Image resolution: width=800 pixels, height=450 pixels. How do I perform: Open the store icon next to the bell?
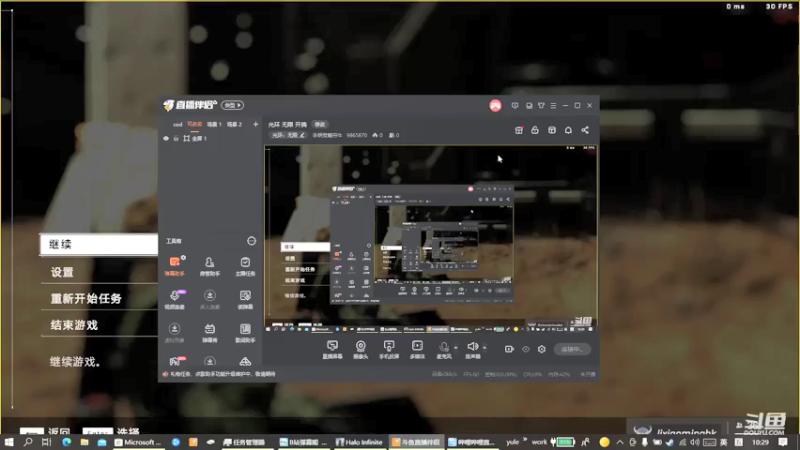coord(552,130)
